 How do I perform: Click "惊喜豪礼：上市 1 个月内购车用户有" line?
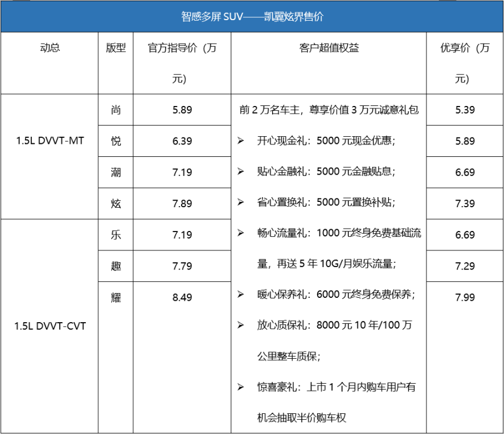click(336, 387)
